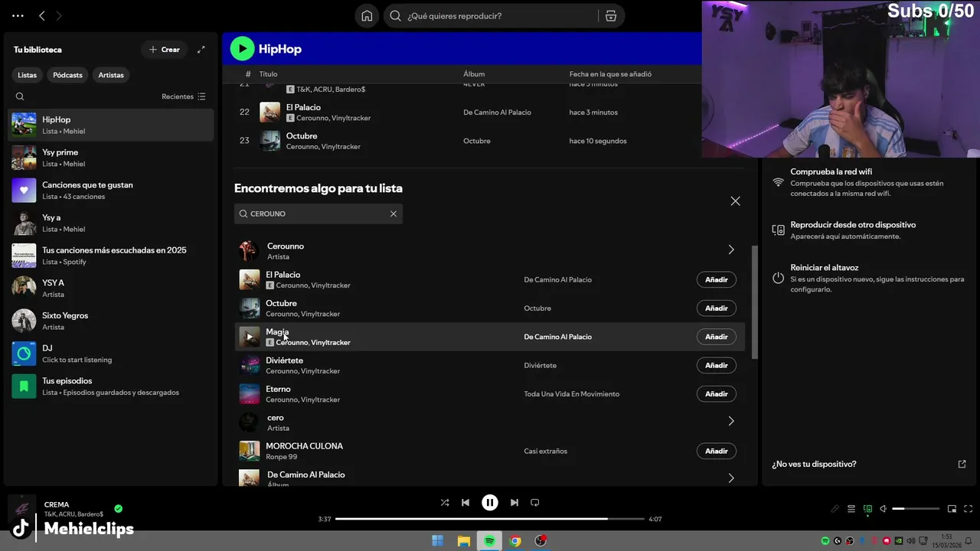
Task: Click the green saved checkmark next to CREMA
Action: (118, 508)
